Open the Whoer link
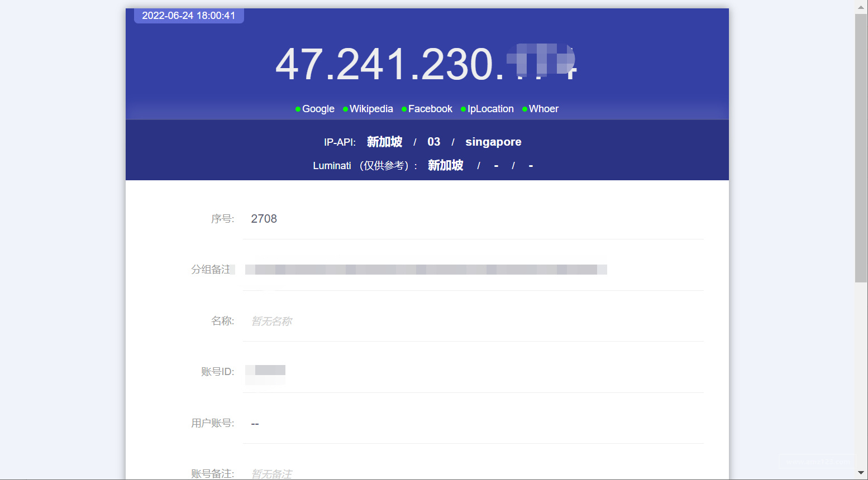 [543, 109]
